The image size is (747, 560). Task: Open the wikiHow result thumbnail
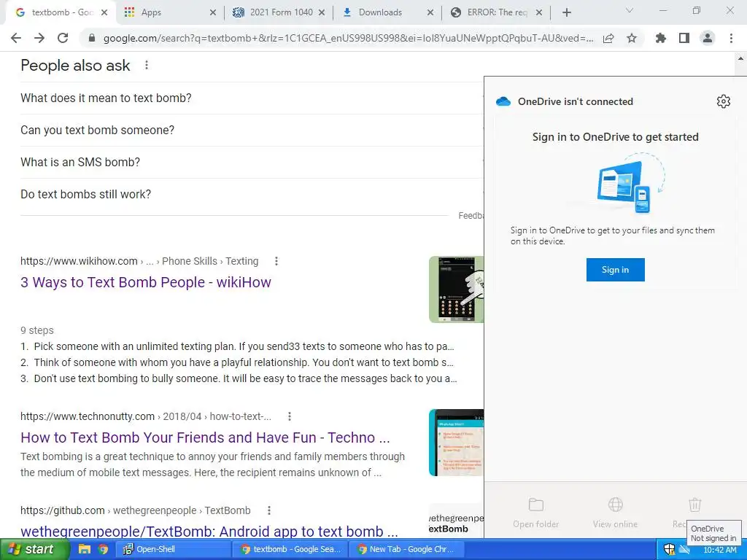(x=457, y=289)
